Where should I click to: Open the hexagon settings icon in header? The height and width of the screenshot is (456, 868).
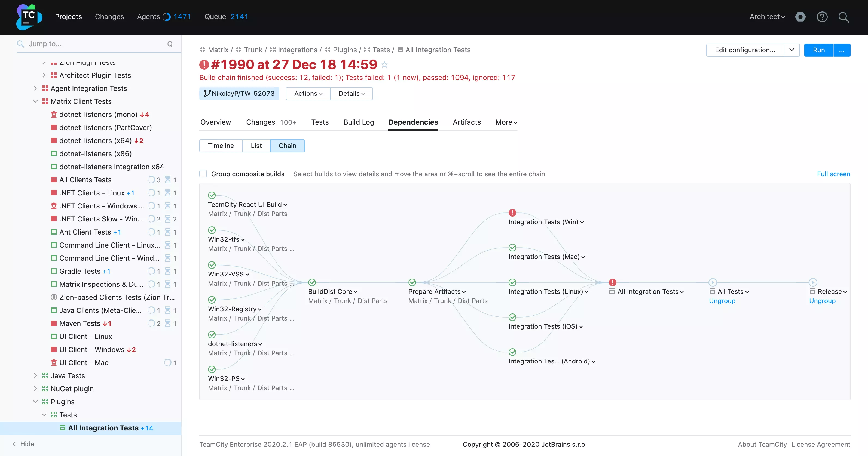[800, 17]
